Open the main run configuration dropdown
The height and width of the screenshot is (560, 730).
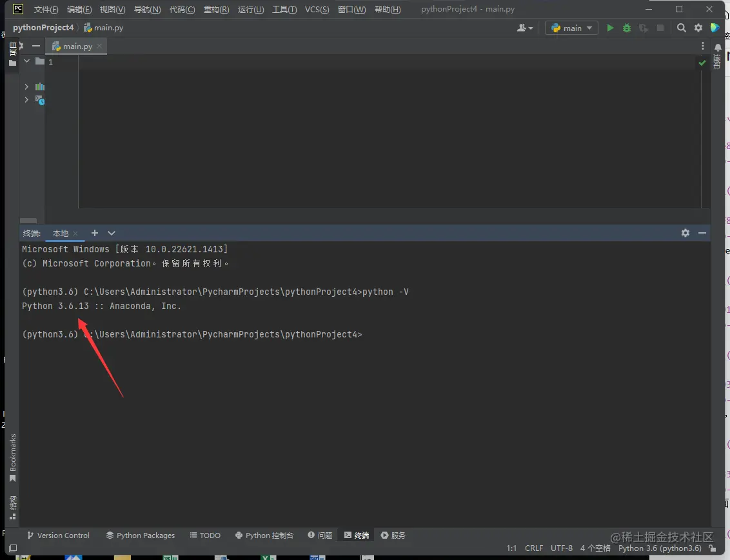[x=572, y=28]
